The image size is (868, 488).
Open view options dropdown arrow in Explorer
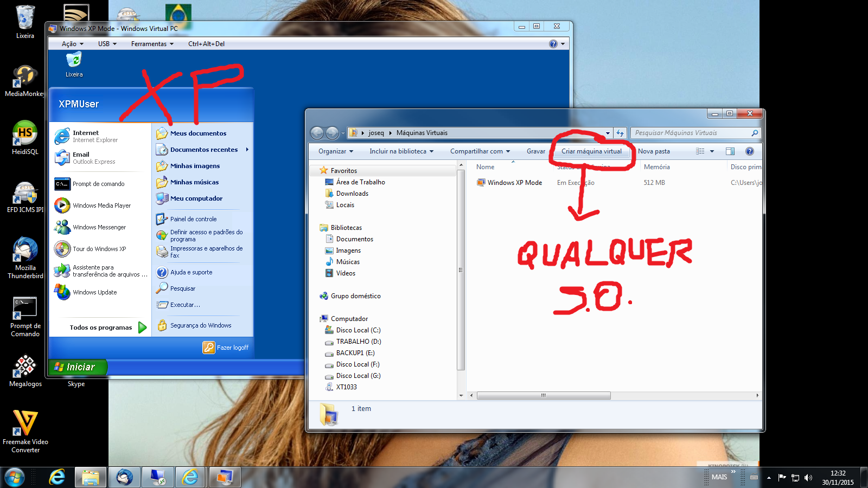pyautogui.click(x=712, y=151)
